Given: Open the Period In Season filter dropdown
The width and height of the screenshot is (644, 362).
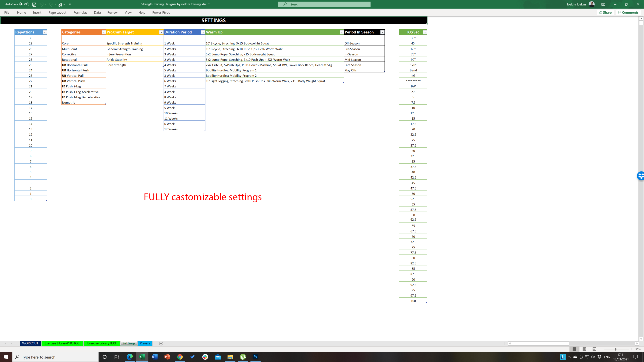Looking at the screenshot, I should 382,32.
